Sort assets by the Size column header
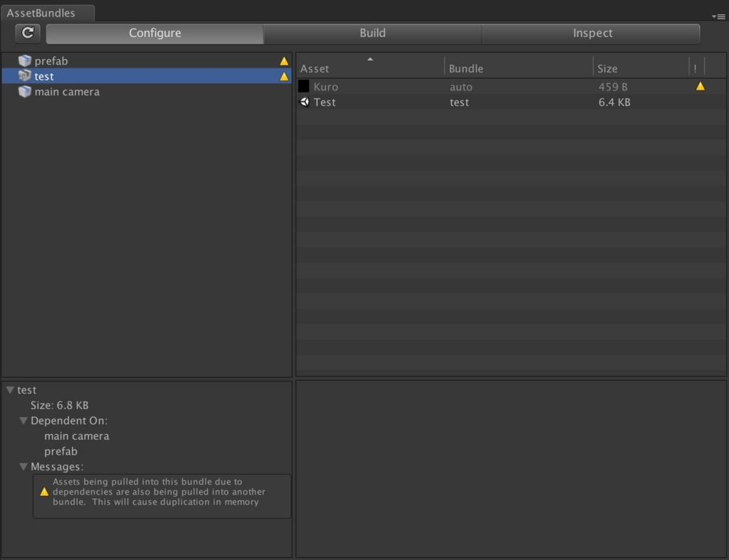 (x=609, y=68)
